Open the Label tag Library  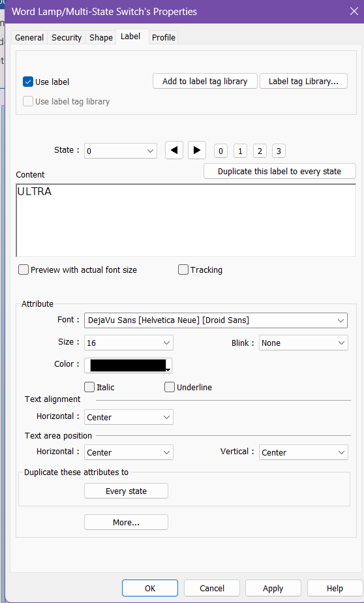point(303,81)
